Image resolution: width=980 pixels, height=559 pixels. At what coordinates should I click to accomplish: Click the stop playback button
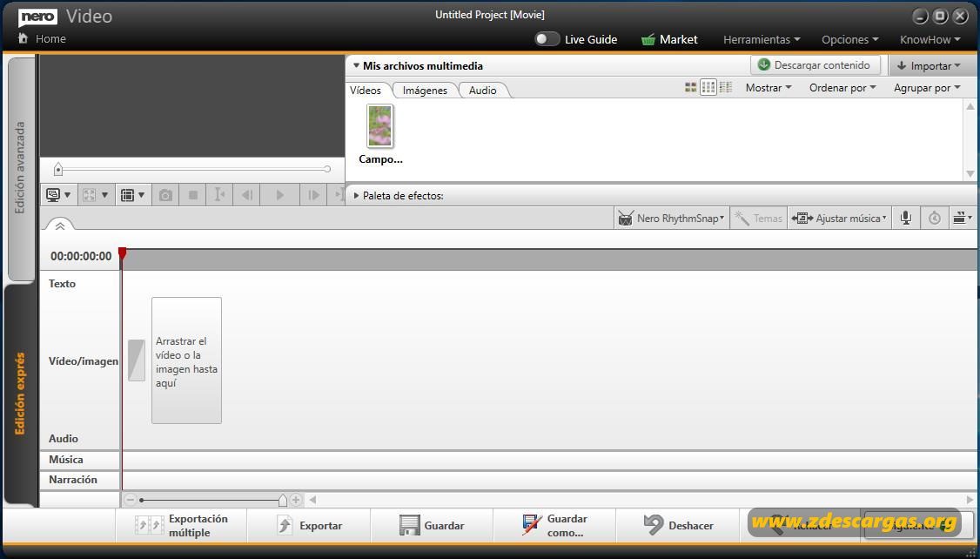point(193,195)
